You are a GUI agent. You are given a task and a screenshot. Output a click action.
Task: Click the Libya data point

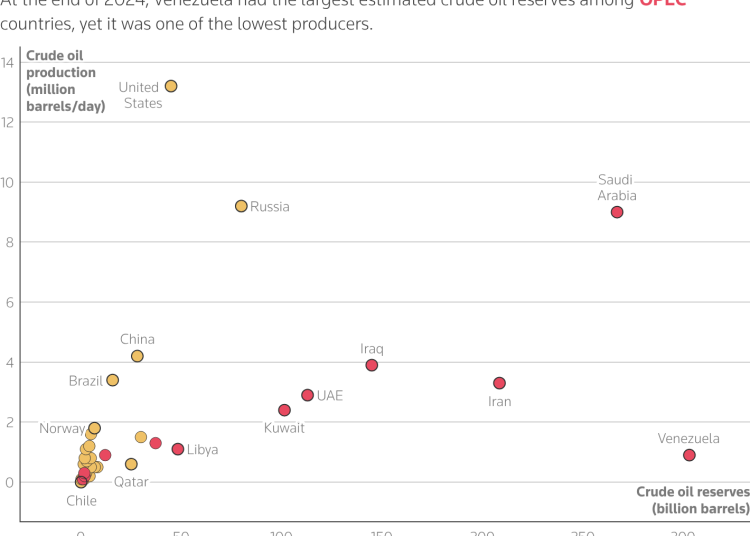click(x=178, y=449)
